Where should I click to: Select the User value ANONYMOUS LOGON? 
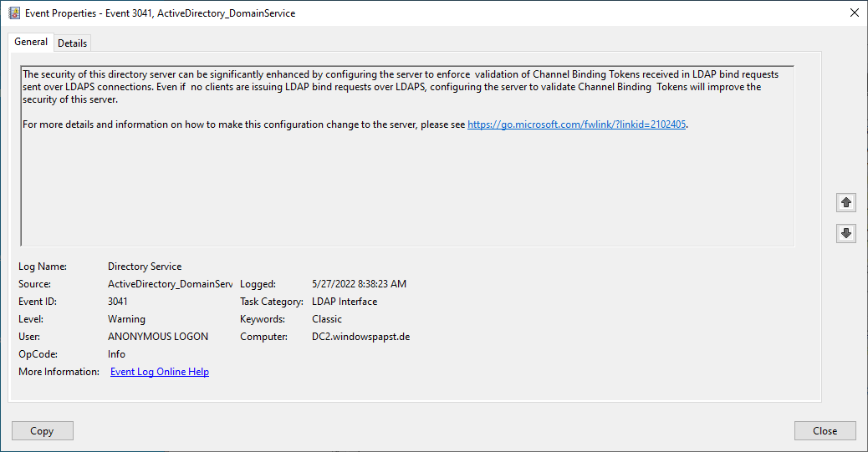[x=157, y=337]
